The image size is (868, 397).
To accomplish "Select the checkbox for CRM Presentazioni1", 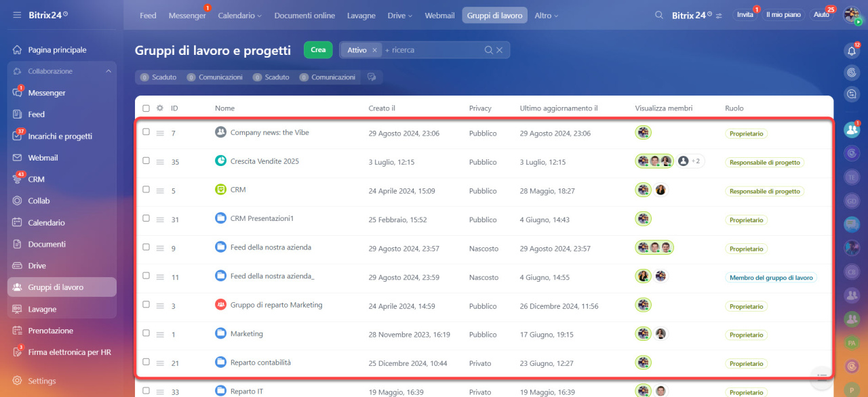I will click(146, 218).
